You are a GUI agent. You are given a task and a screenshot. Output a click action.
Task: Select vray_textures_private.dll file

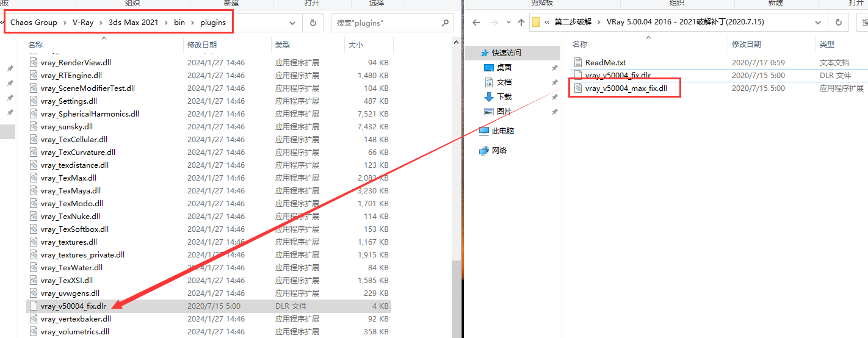tap(209, 254)
